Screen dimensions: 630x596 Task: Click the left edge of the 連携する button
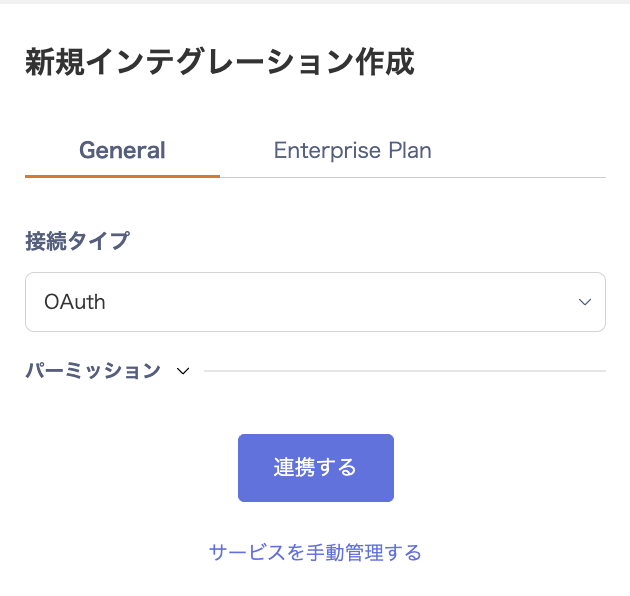pos(244,468)
